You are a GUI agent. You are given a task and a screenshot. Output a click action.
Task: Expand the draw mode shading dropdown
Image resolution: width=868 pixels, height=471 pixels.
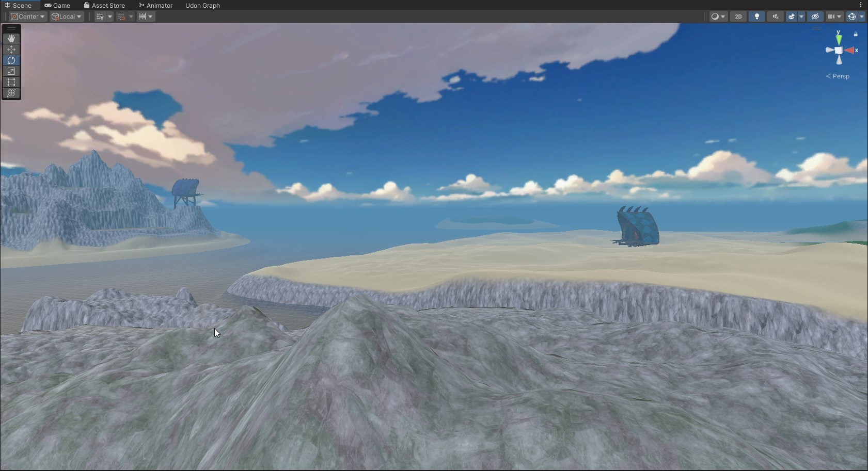click(x=718, y=17)
